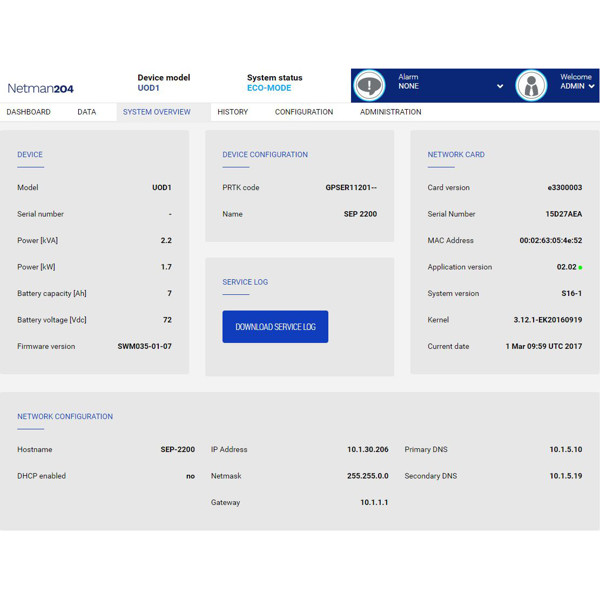Image resolution: width=600 pixels, height=600 pixels.
Task: Open the Dashboard tab
Action: click(29, 112)
